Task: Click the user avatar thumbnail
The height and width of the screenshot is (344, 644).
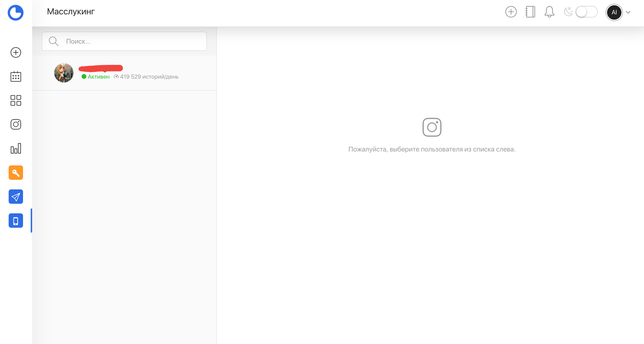Action: tap(64, 73)
